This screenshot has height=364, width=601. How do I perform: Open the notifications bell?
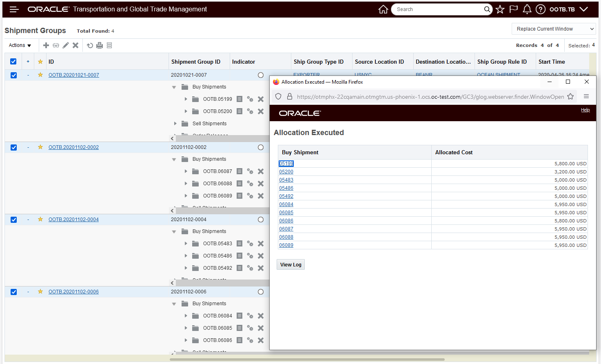coord(527,9)
